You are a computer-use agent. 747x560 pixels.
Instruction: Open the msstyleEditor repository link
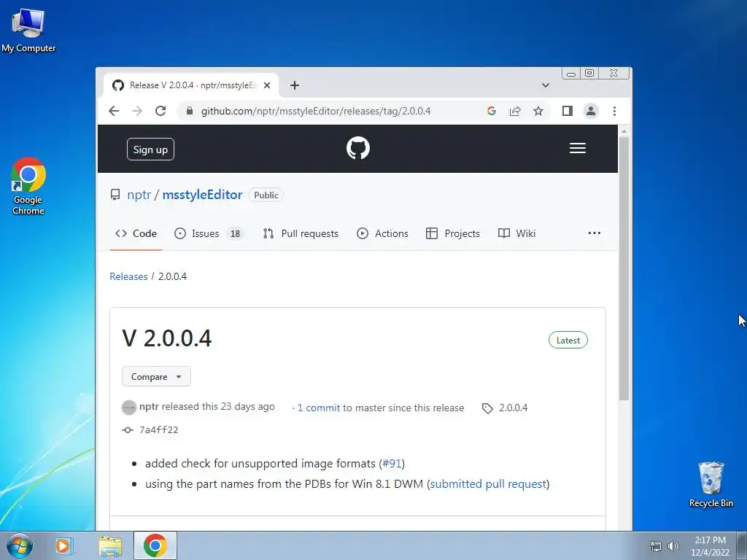pos(202,195)
